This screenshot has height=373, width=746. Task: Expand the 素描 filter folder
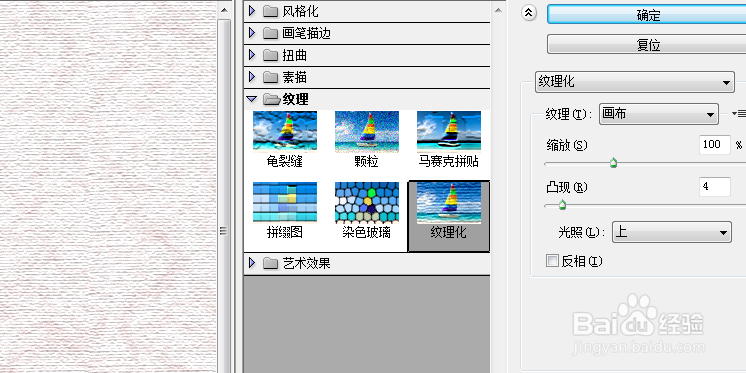252,77
